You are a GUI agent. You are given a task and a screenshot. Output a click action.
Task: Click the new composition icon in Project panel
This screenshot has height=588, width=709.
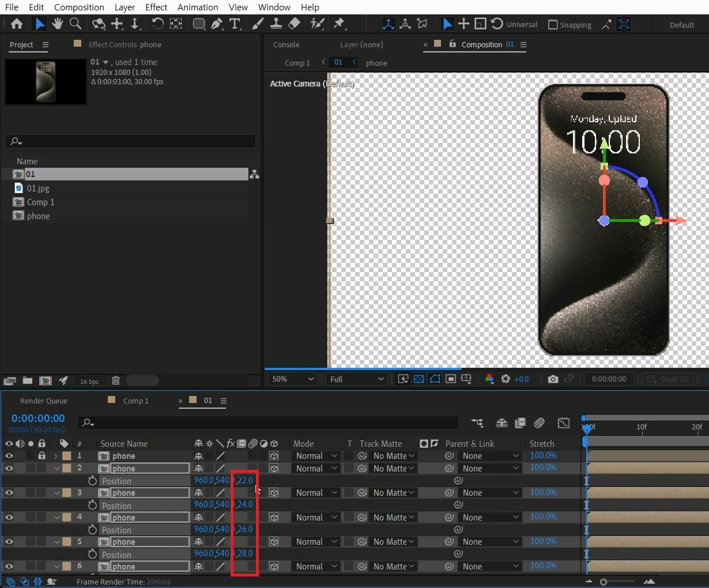(x=45, y=380)
